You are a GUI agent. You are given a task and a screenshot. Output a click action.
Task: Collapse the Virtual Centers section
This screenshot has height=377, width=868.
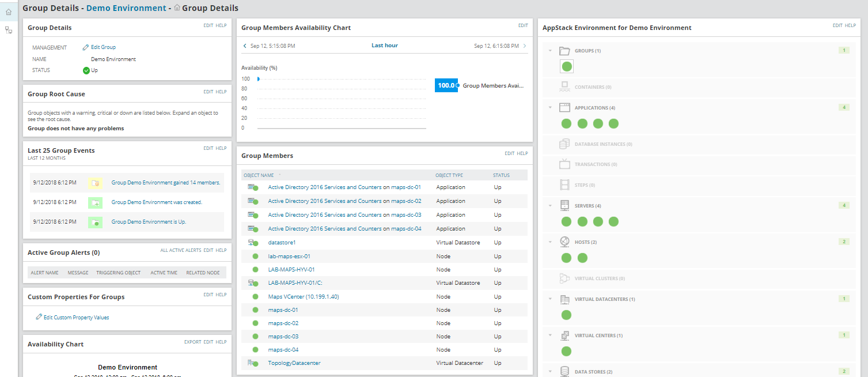coord(550,335)
